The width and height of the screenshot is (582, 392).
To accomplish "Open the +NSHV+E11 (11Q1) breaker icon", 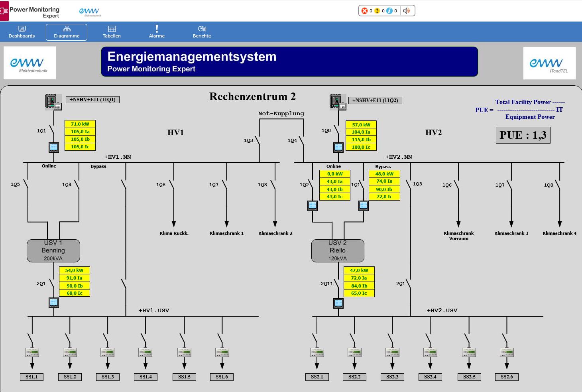I will point(53,101).
